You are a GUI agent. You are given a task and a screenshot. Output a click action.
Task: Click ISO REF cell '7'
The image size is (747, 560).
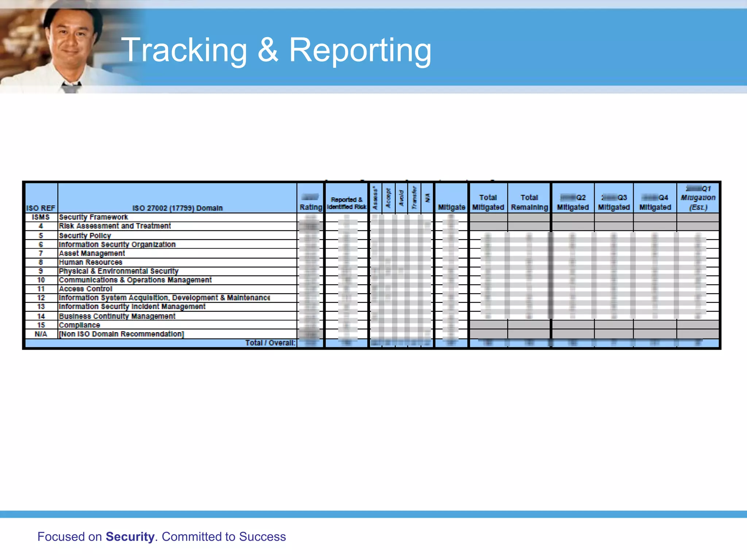coord(41,253)
